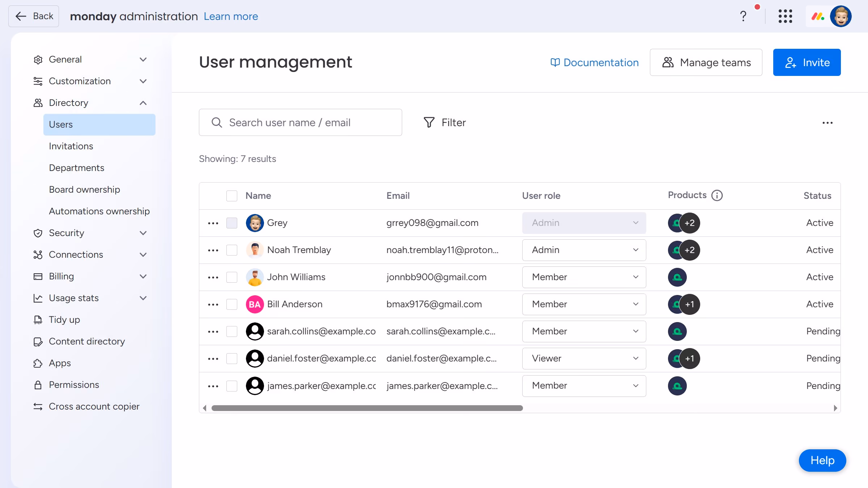
Task: Open Invitations in sidebar
Action: pyautogui.click(x=71, y=146)
